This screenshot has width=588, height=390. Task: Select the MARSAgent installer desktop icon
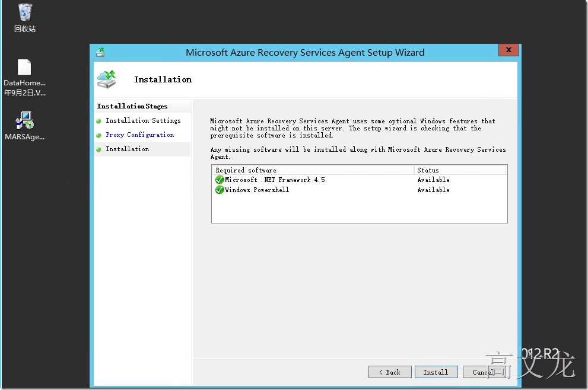(24, 126)
